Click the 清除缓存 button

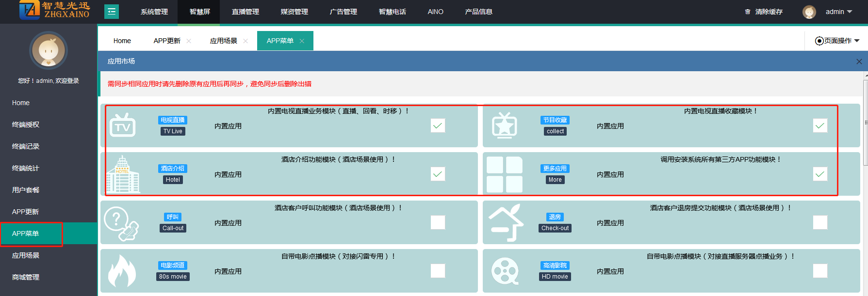tap(764, 12)
